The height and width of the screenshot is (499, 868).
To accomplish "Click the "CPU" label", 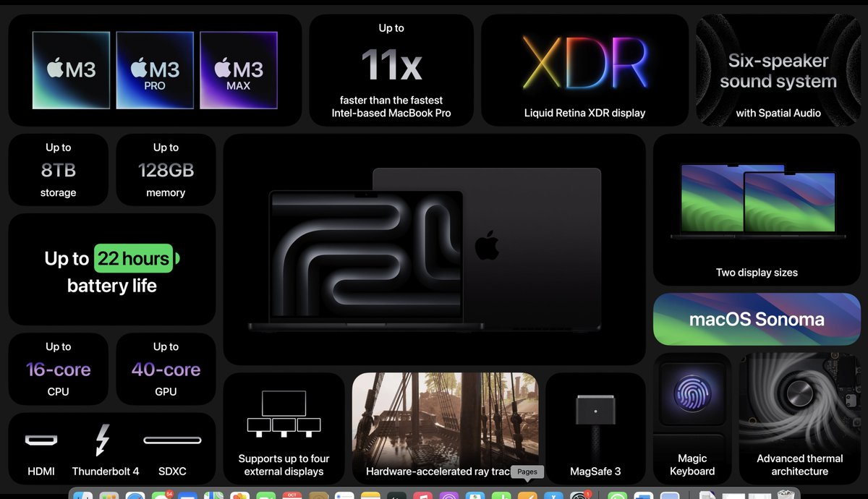I will 59,392.
